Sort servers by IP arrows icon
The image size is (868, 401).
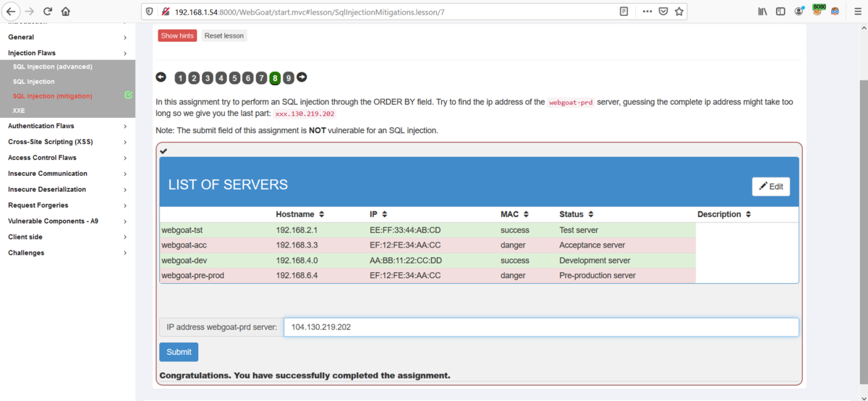tap(385, 214)
